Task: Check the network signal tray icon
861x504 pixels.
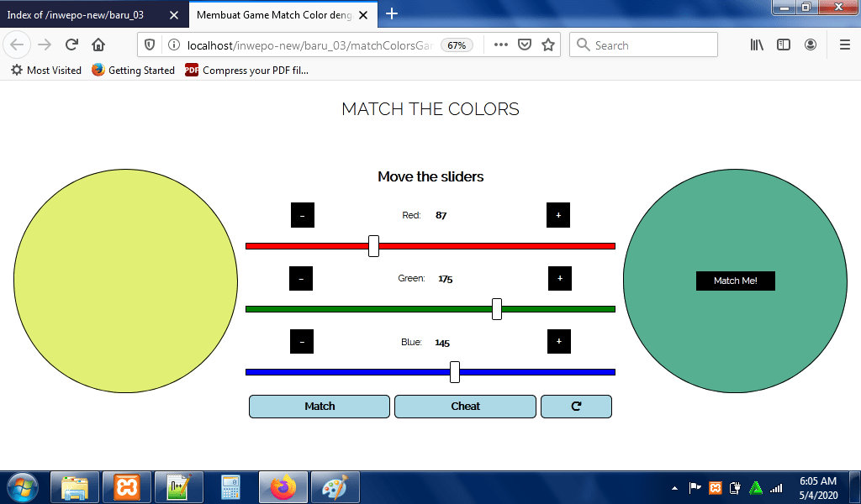Action: point(776,487)
